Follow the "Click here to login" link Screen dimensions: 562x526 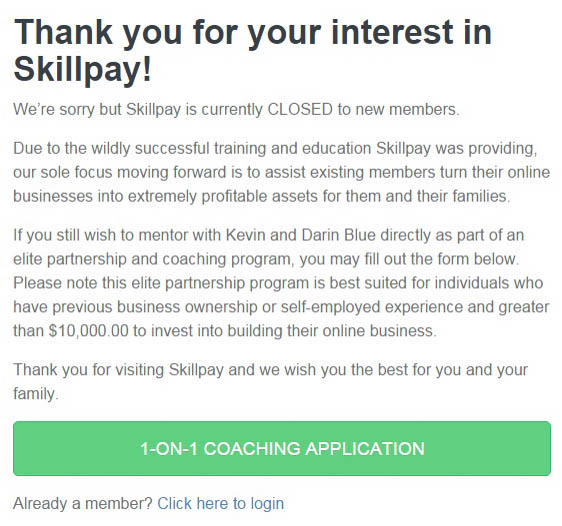(220, 503)
